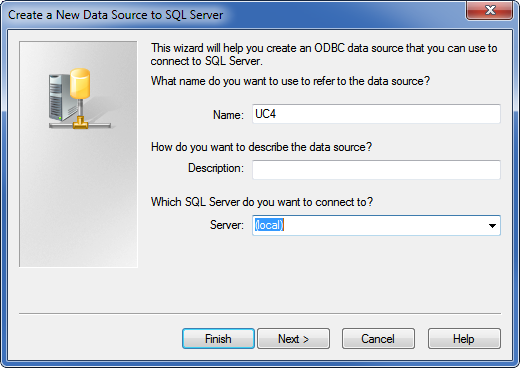
Task: Click "How do you want to describe the data source?"
Action: tap(261, 147)
